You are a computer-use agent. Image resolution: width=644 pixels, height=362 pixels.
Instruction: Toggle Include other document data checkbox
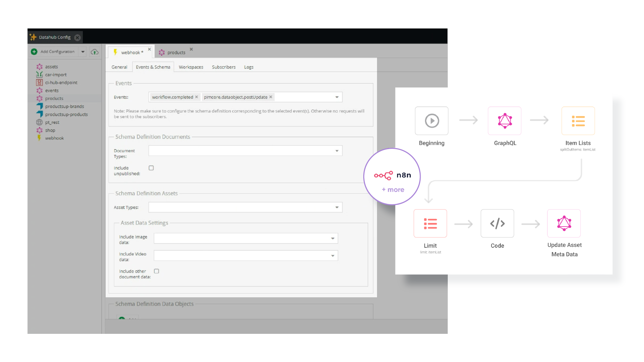pos(156,271)
